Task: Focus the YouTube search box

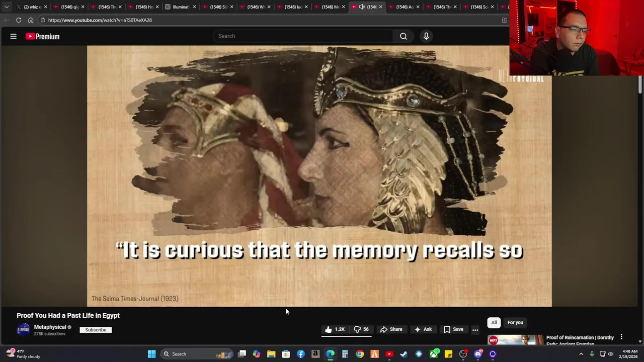Action: pos(303,36)
